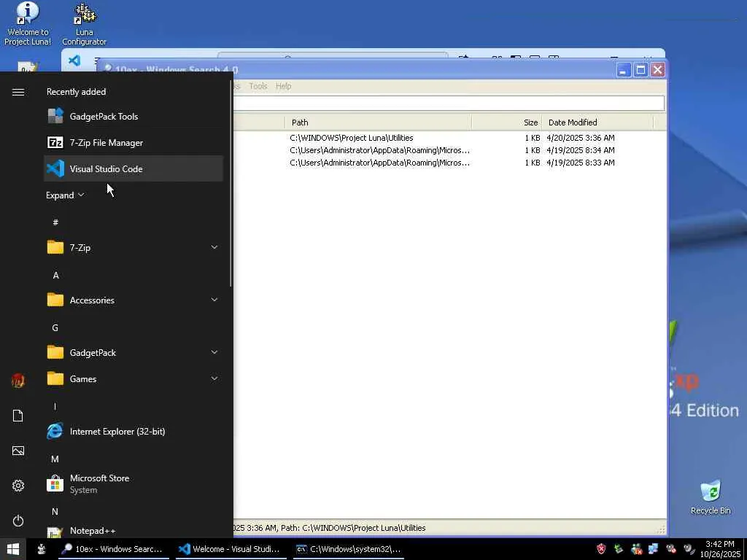Open the user account avatar menu
Screen dimensions: 747x560
(18, 381)
